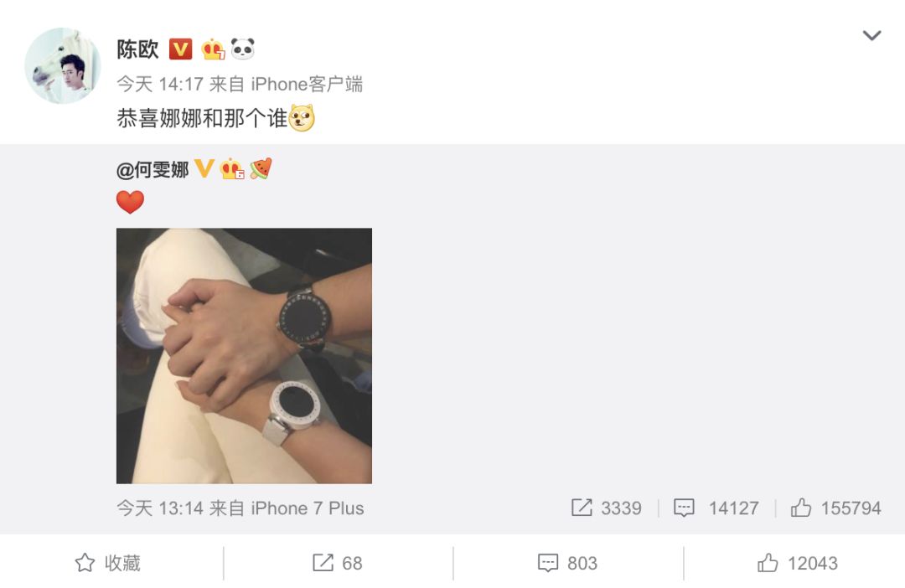This screenshot has height=588, width=905.
Task: Open the post options chevron menu
Action: coord(871,36)
